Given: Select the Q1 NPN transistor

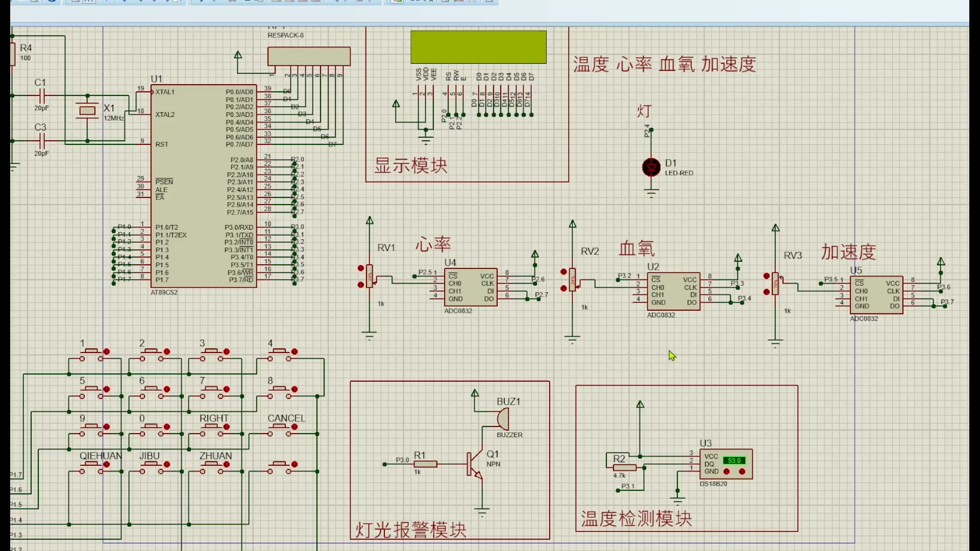Looking at the screenshot, I should click(475, 464).
